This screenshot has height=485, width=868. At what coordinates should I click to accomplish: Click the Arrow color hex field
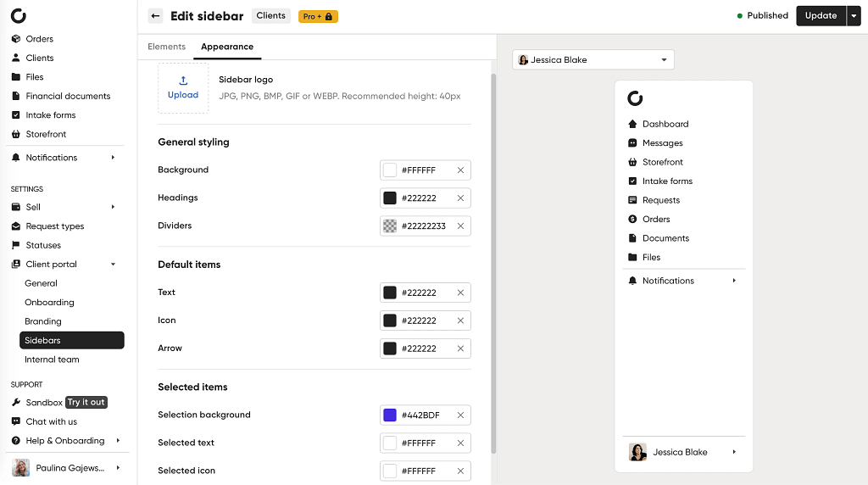426,348
